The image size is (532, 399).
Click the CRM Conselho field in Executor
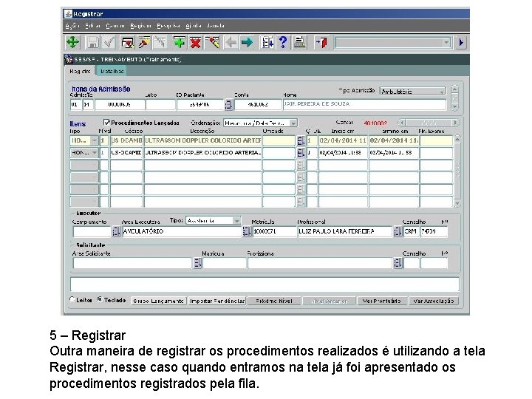(x=411, y=231)
